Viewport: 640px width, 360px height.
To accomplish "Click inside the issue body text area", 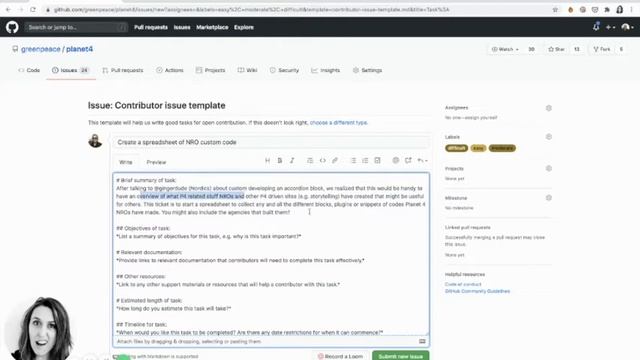I will [271, 254].
